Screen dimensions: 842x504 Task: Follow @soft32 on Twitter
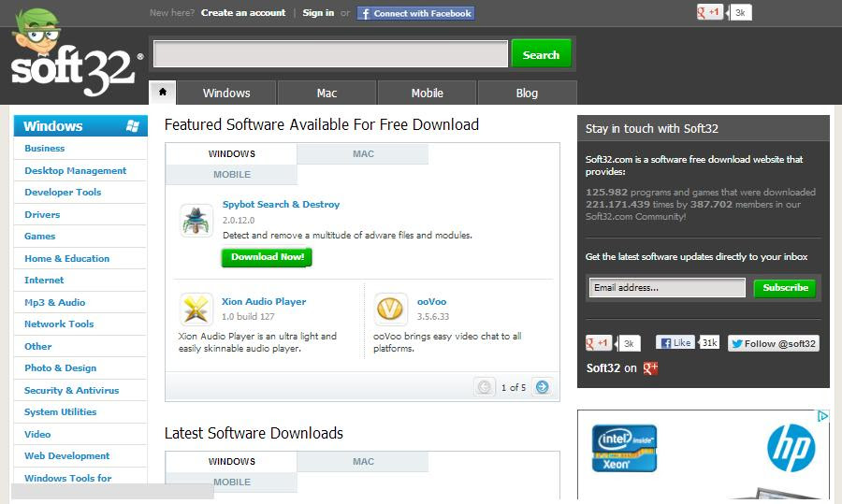(x=774, y=343)
